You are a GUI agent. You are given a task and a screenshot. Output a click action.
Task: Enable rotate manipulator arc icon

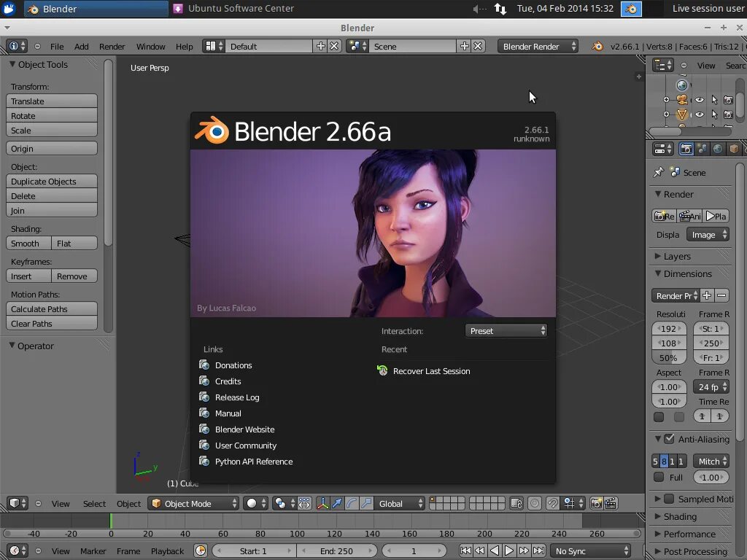tap(352, 503)
